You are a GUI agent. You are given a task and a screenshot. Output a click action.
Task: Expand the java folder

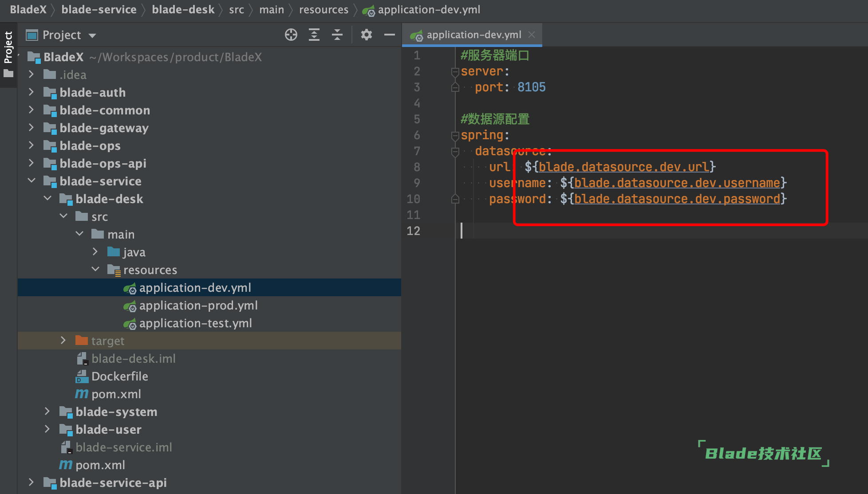95,252
